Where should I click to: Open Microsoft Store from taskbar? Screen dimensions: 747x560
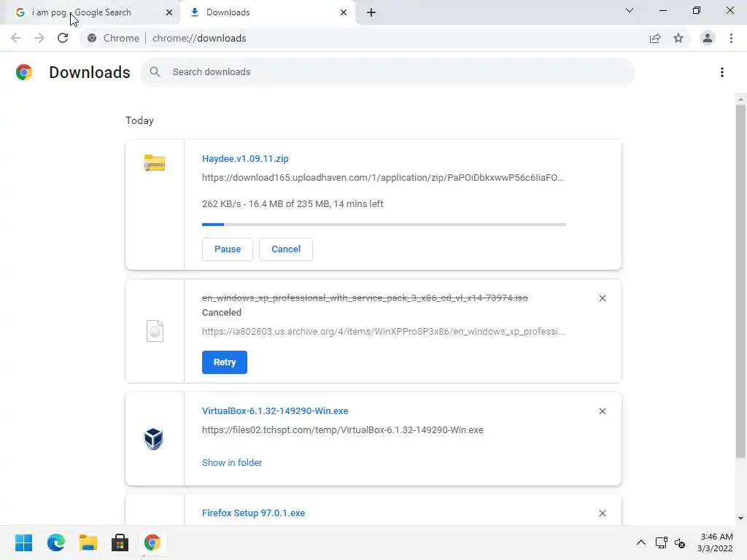[120, 542]
